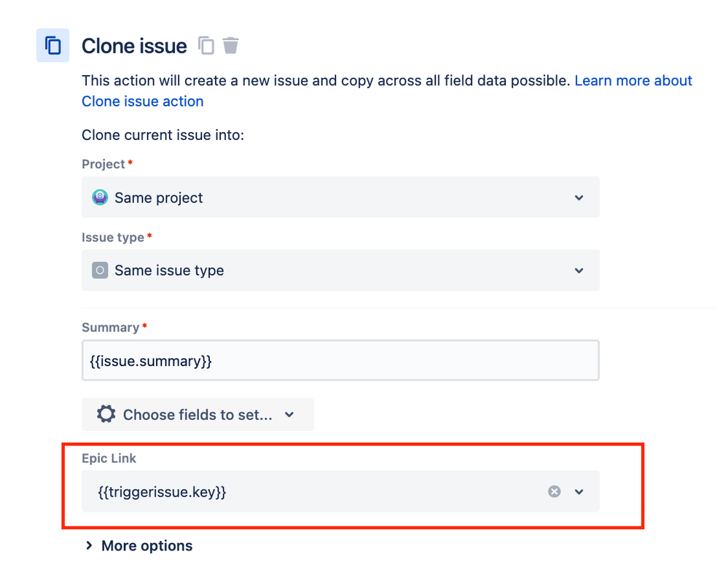Focus the Summary input field
The height and width of the screenshot is (565, 728).
click(340, 361)
